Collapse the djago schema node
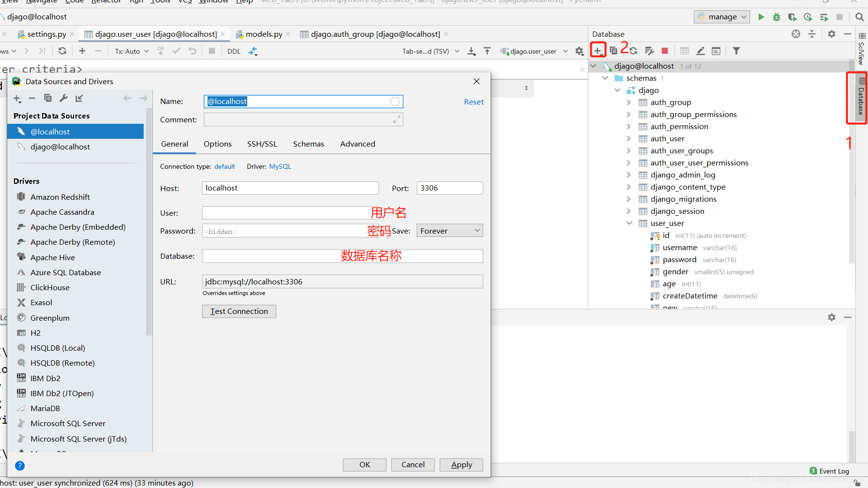 [617, 90]
